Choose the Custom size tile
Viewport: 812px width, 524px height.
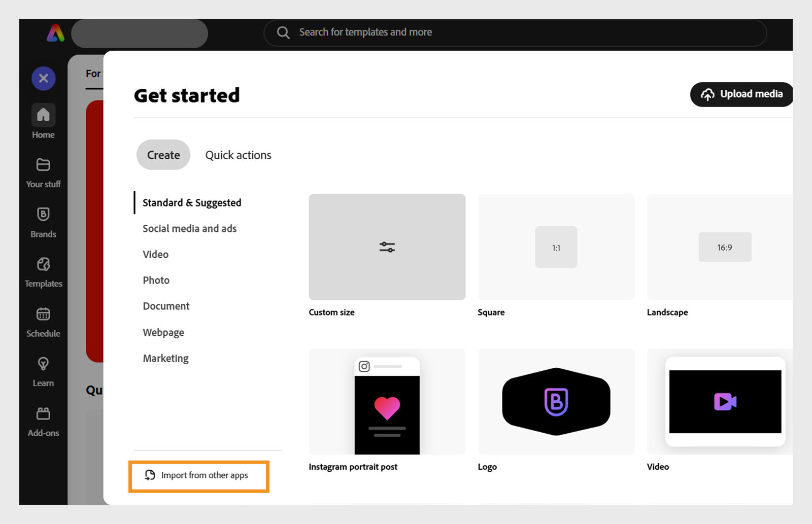[x=387, y=247]
